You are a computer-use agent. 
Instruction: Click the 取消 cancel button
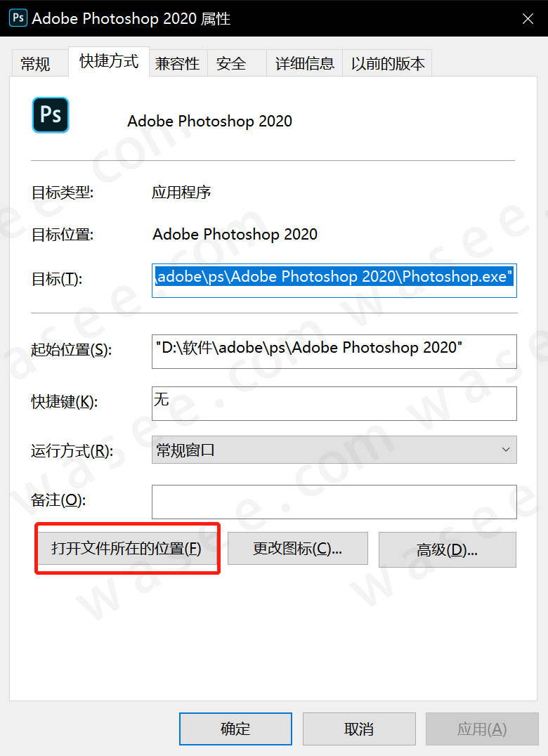pos(359,729)
